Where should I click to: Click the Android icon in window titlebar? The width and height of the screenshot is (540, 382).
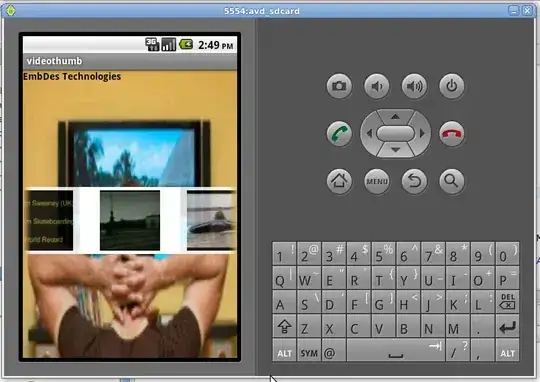(x=10, y=10)
